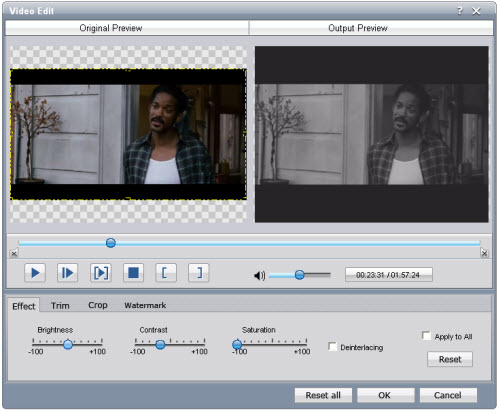Set trim start point with left bracket
The image size is (500, 413).
point(166,273)
